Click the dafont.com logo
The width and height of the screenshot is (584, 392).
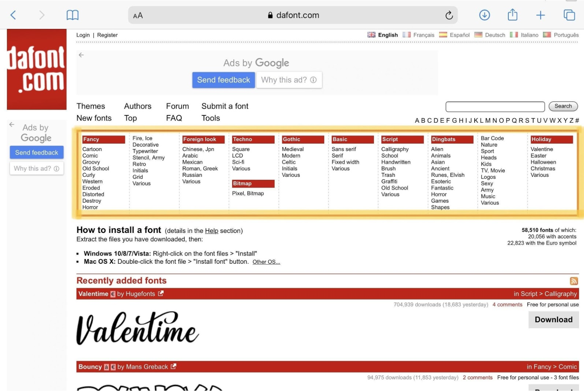pyautogui.click(x=37, y=69)
